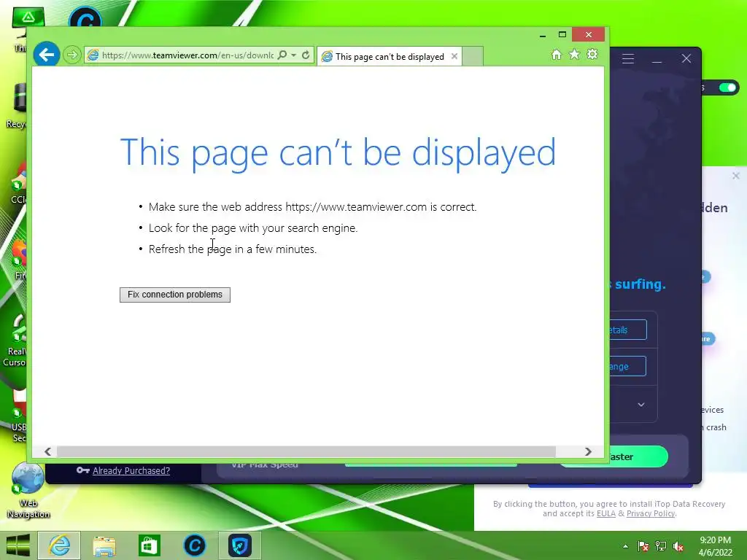
Task: Click Already Purchased? link
Action: pyautogui.click(x=131, y=470)
